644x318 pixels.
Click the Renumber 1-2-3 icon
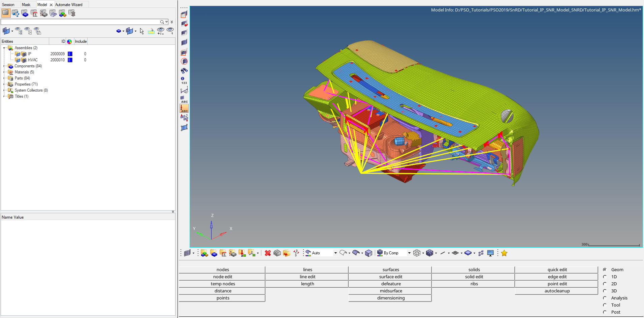coord(296,253)
